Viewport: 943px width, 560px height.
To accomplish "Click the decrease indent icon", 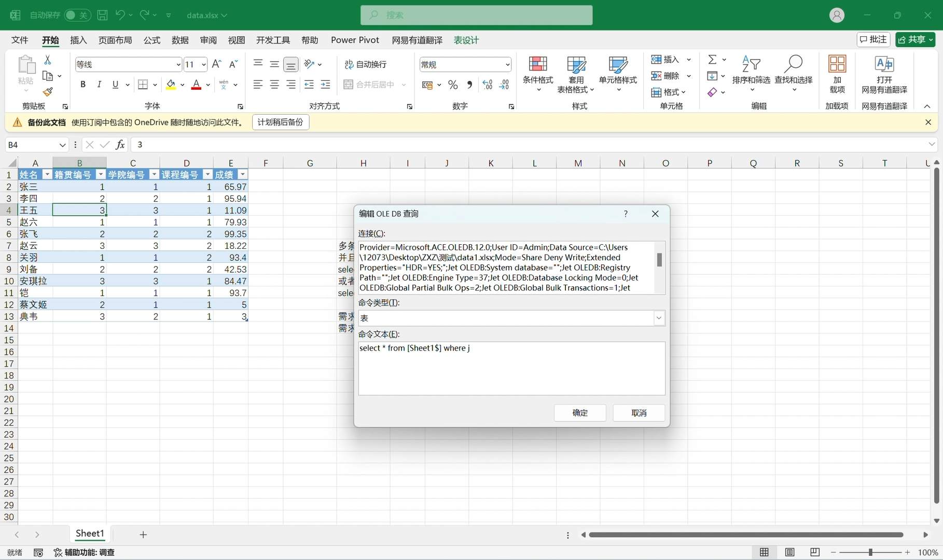I will [309, 84].
